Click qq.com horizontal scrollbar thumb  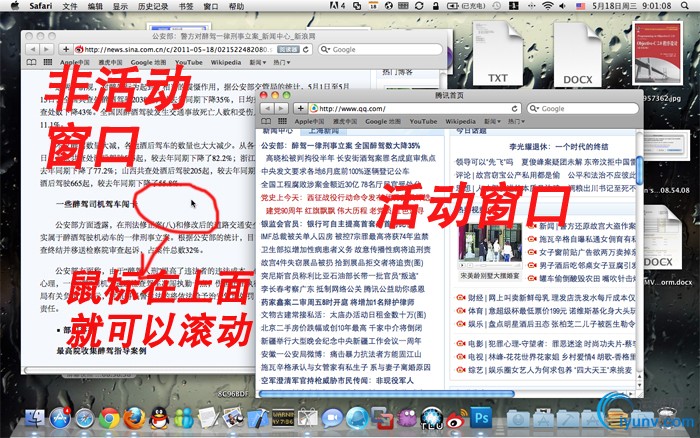[x=387, y=394]
